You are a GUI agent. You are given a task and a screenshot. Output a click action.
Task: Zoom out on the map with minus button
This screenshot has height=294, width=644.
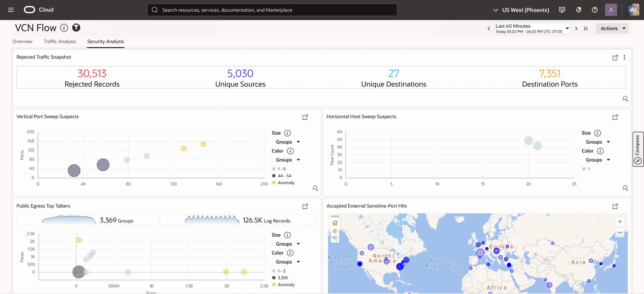[620, 233]
